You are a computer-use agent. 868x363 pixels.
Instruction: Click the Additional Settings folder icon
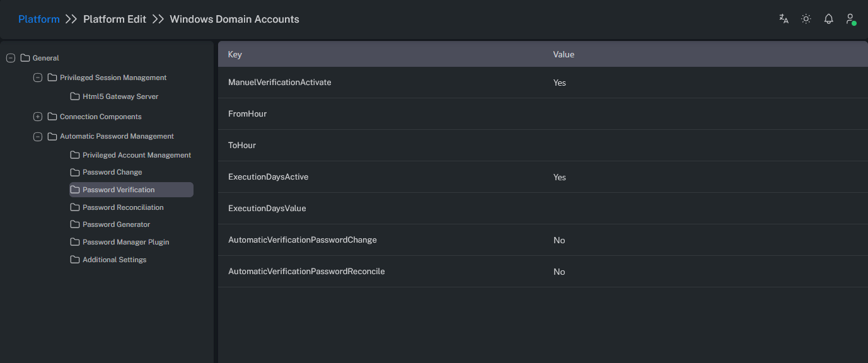coord(75,260)
